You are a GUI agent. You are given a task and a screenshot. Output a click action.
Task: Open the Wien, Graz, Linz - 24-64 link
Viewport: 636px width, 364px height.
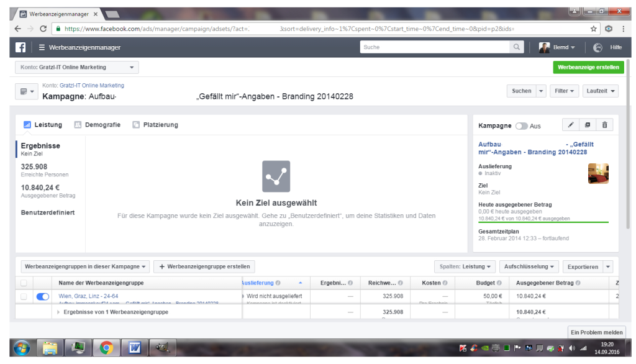click(x=88, y=296)
